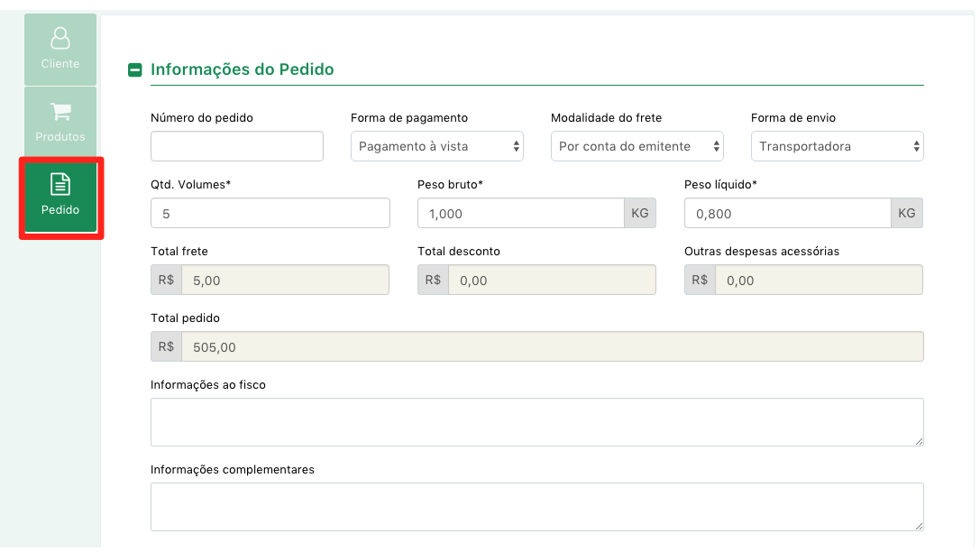Click the Peso bruto input field
The image size is (980, 552).
520,213
